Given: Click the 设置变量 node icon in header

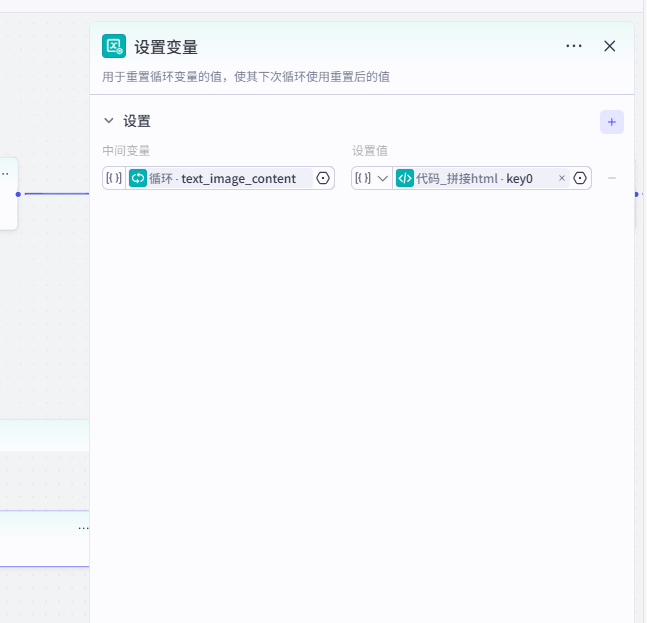Looking at the screenshot, I should pos(114,46).
